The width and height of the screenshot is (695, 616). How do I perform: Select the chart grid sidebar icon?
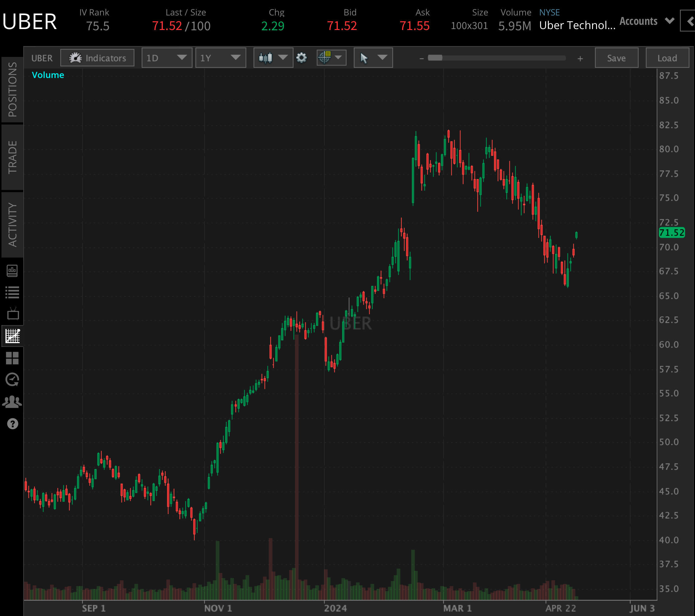point(13,336)
